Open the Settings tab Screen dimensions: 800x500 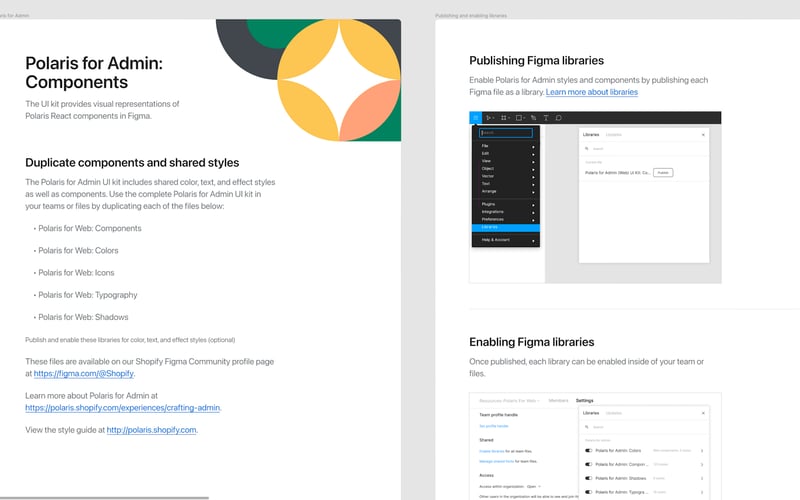click(585, 401)
